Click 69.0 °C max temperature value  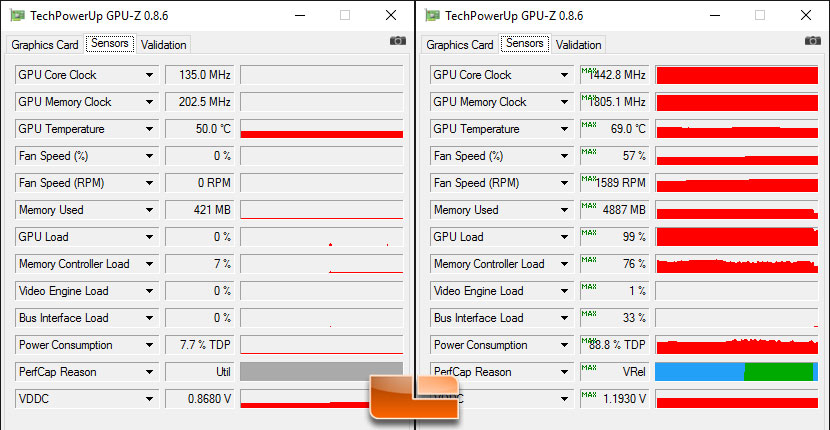[x=615, y=129]
